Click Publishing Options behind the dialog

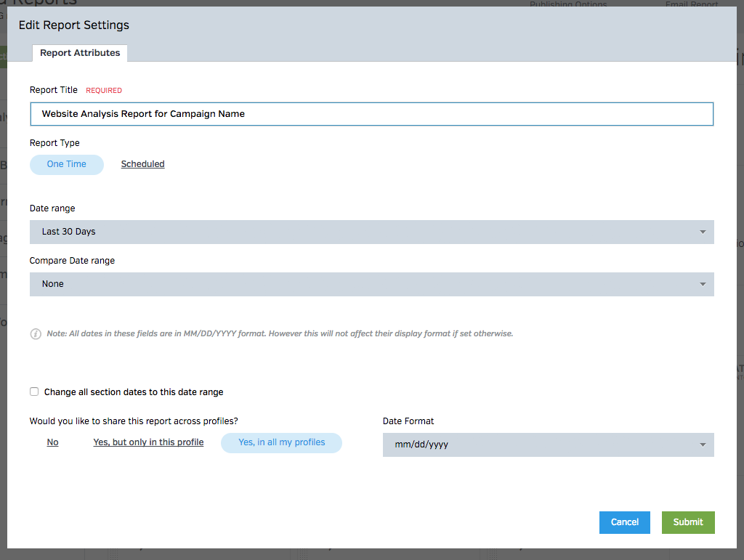pyautogui.click(x=567, y=5)
